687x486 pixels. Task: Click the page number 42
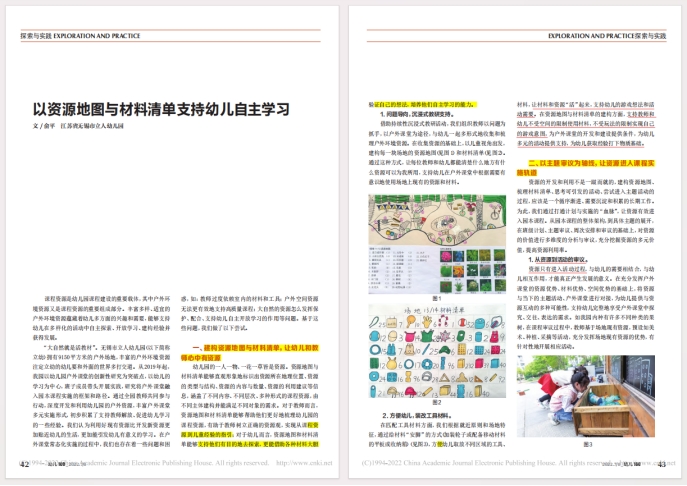pyautogui.click(x=25, y=464)
